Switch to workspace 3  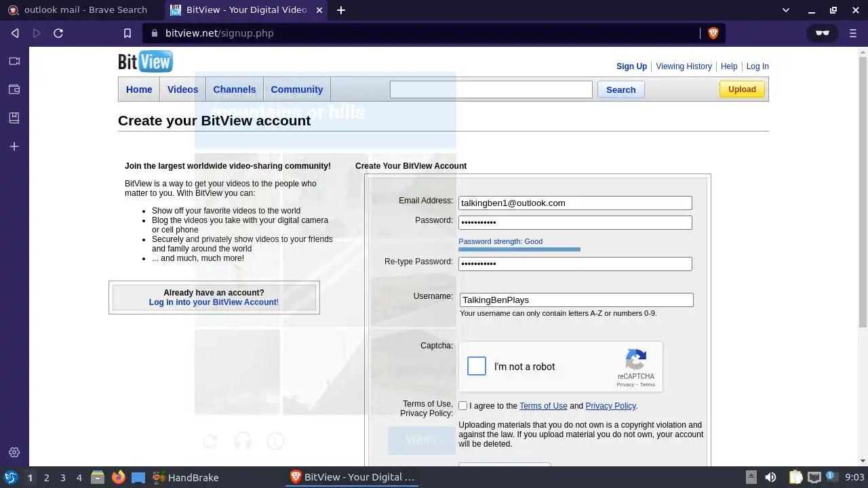click(62, 478)
